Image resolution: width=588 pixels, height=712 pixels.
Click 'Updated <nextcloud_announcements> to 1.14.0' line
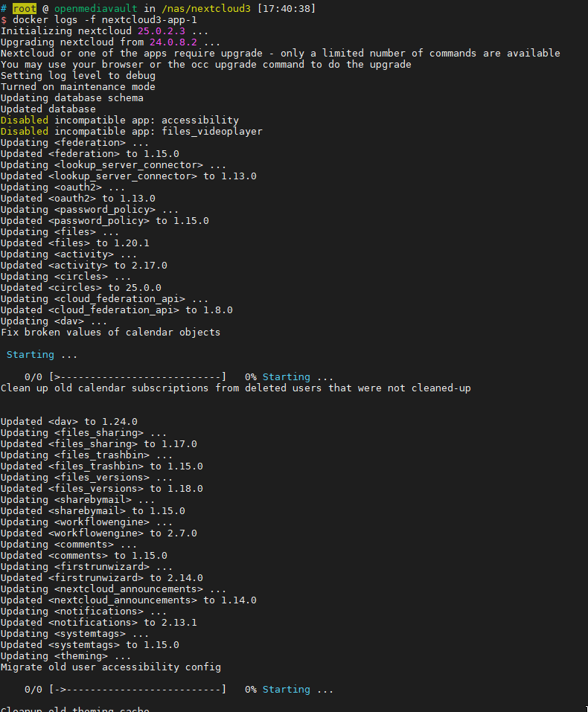[128, 600]
